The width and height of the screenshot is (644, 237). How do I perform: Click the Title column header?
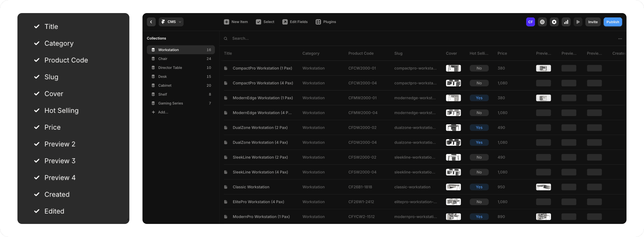[228, 53]
